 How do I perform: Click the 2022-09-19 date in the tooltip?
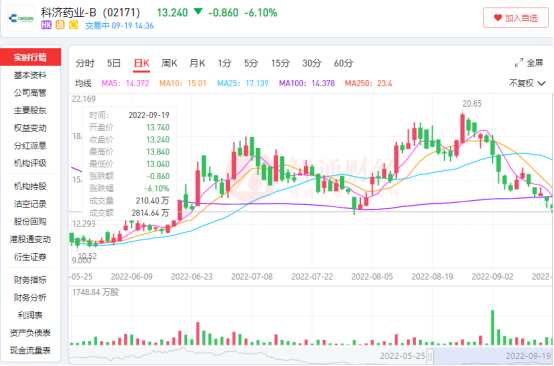click(x=149, y=115)
